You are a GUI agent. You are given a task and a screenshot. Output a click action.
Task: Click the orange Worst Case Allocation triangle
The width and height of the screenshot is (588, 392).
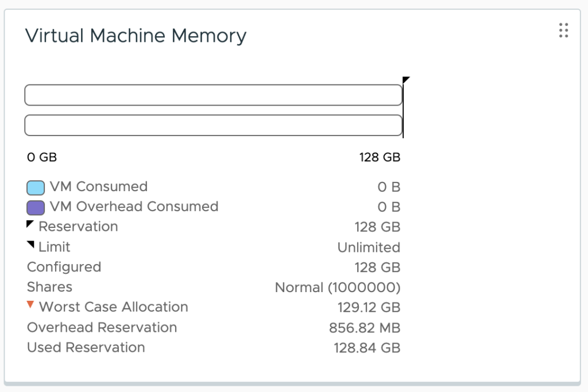(x=31, y=305)
